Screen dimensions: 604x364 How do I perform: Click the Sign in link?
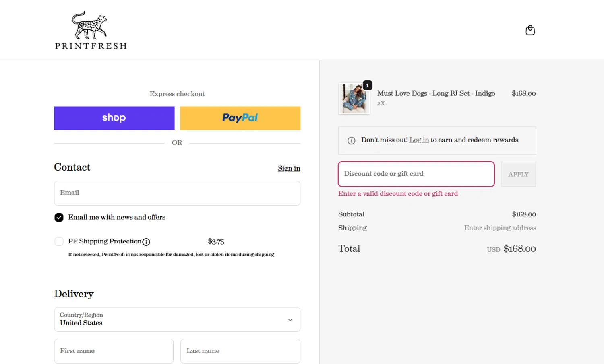coord(289,168)
